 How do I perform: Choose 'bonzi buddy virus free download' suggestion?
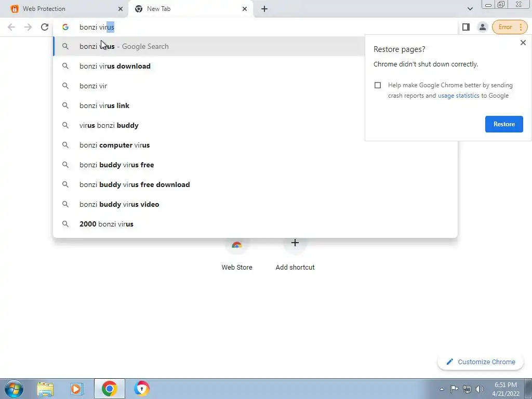255,184
